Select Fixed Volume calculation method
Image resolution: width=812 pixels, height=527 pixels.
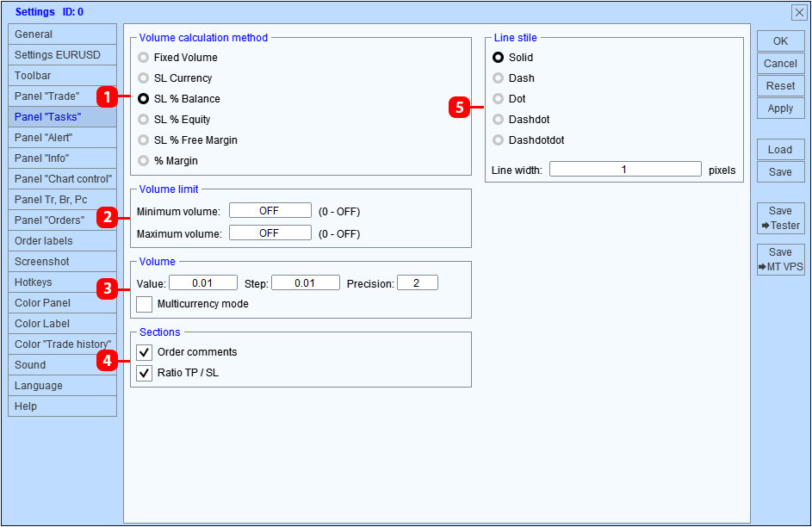click(x=144, y=58)
